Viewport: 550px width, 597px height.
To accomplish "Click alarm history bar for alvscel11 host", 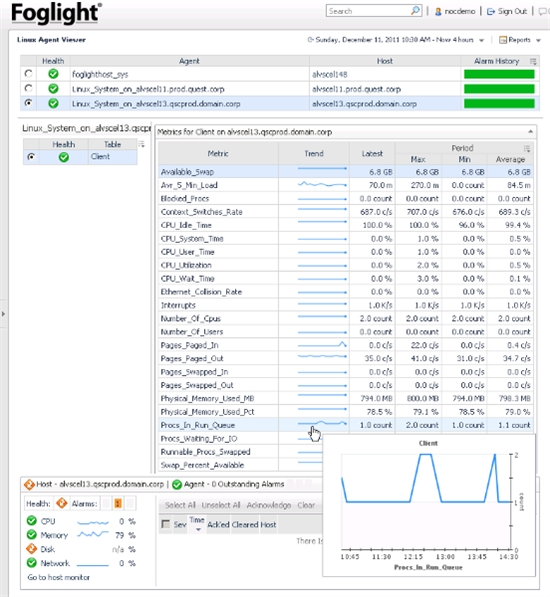I will (x=499, y=89).
